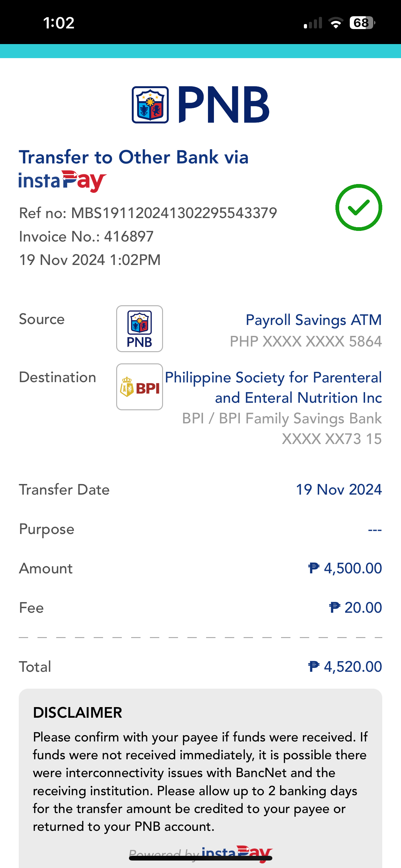
Task: Tap the Powered by InstaPay footer logo
Action: click(201, 853)
